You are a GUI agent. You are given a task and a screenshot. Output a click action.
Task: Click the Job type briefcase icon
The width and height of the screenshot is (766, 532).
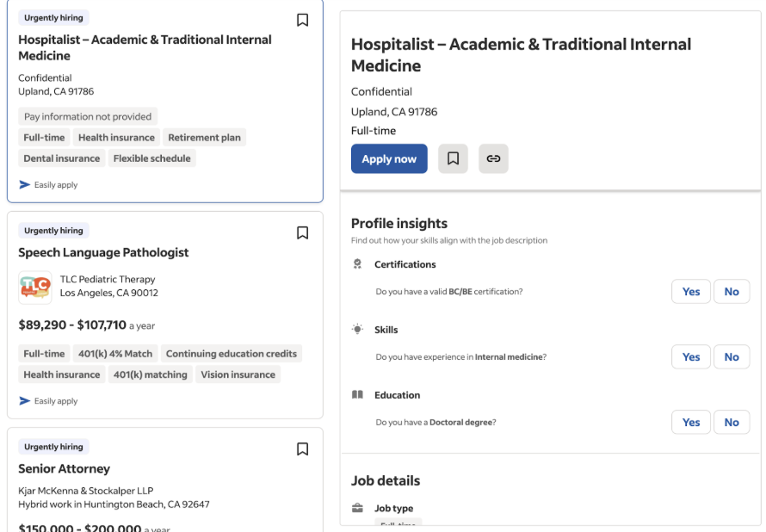(x=357, y=508)
